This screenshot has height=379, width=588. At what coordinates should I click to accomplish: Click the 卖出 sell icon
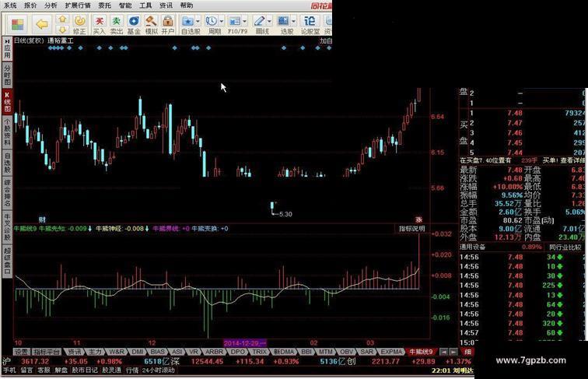[117, 25]
